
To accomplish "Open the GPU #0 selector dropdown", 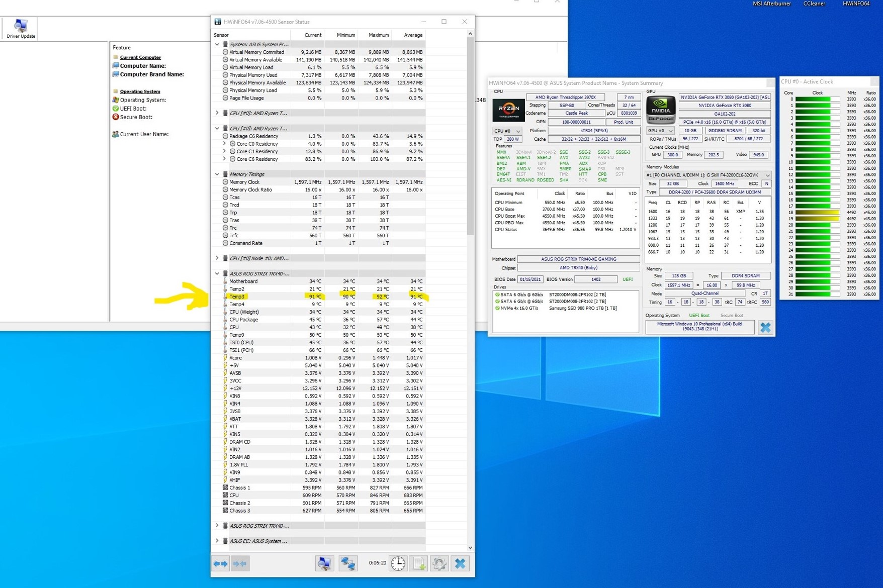I will (x=660, y=131).
